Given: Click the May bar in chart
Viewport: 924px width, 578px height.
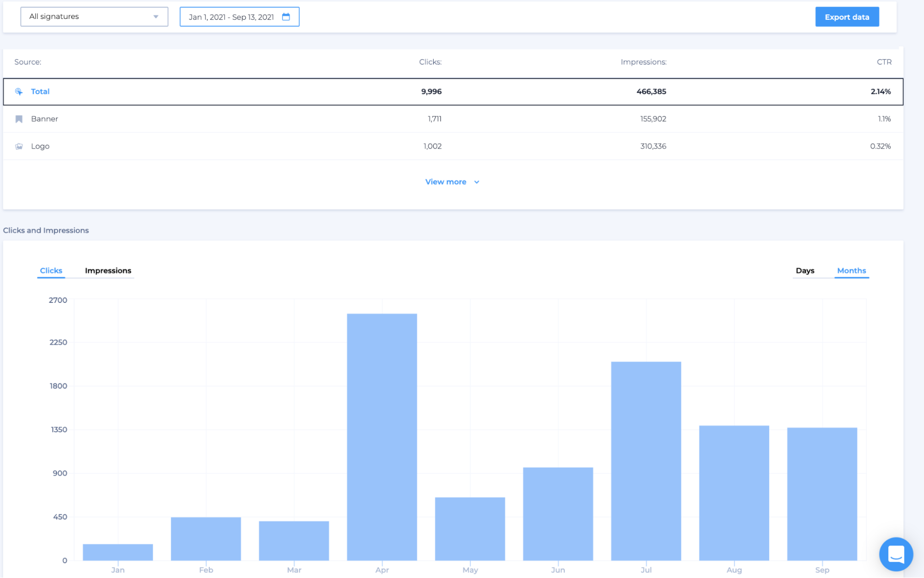Looking at the screenshot, I should point(470,529).
